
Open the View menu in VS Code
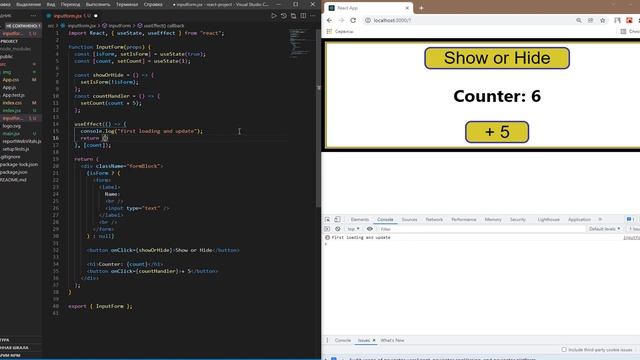pos(51,4)
